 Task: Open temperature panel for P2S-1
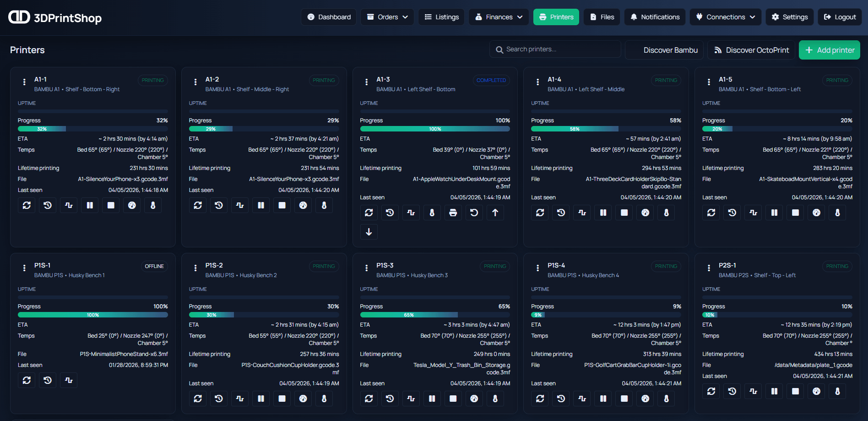pyautogui.click(x=837, y=391)
